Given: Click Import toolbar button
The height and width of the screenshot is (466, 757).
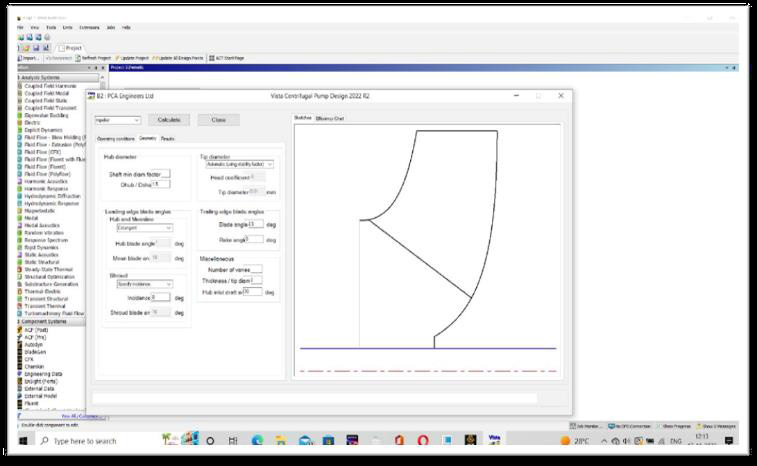Looking at the screenshot, I should click(x=29, y=58).
